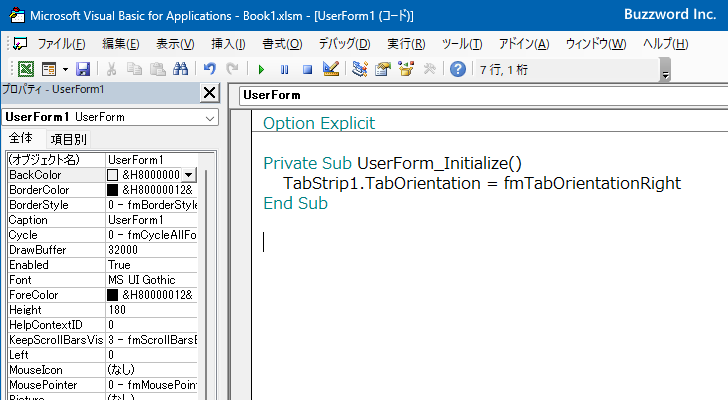Open VBA Help question mark icon
The width and height of the screenshot is (728, 400).
click(458, 69)
